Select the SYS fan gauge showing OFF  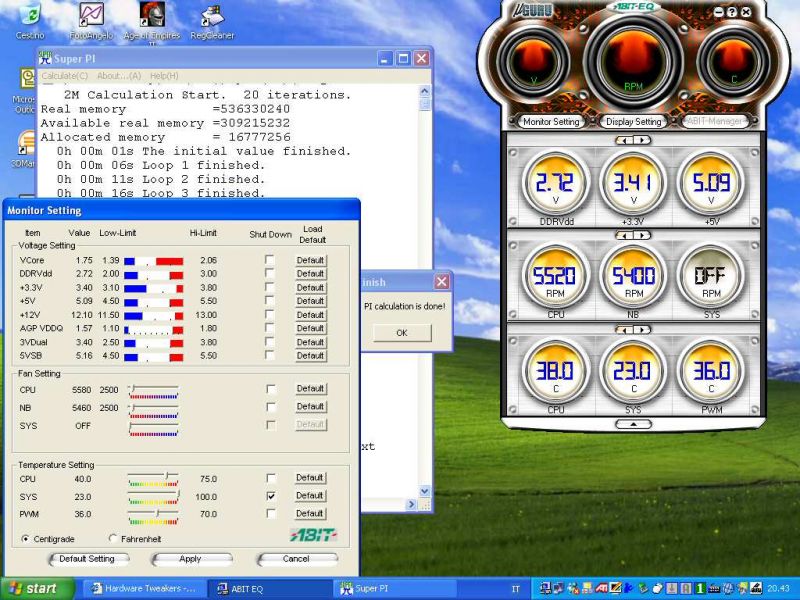(711, 277)
